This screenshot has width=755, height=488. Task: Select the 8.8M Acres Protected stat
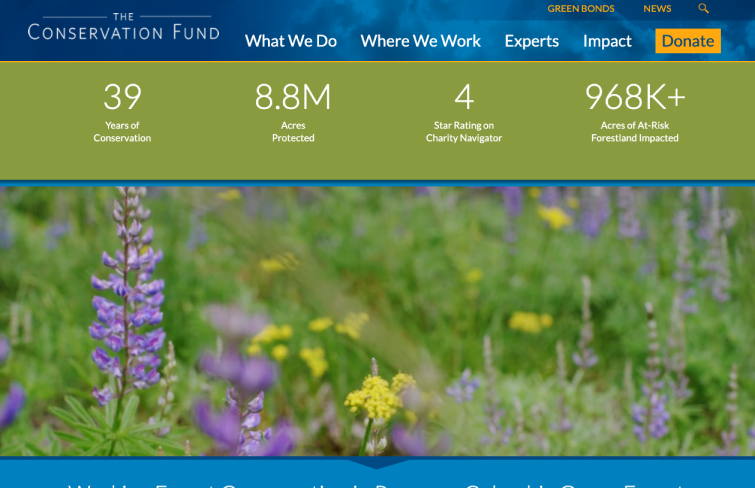tap(293, 112)
